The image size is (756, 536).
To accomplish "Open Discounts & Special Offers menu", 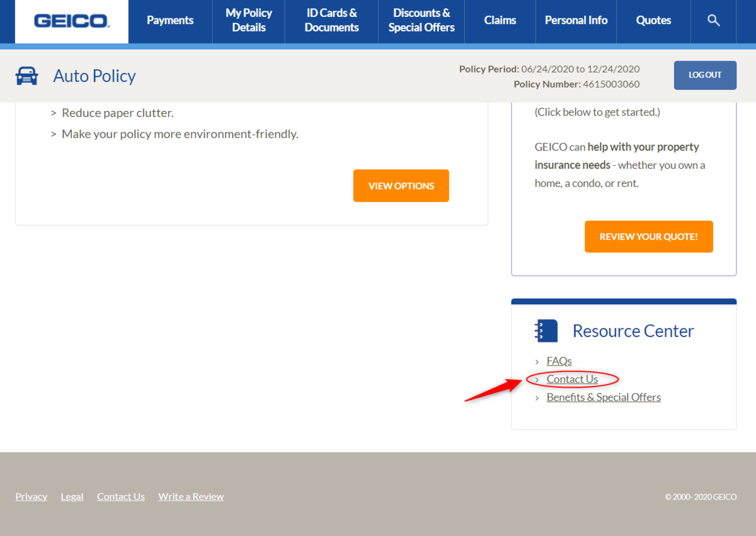I will coord(421,21).
